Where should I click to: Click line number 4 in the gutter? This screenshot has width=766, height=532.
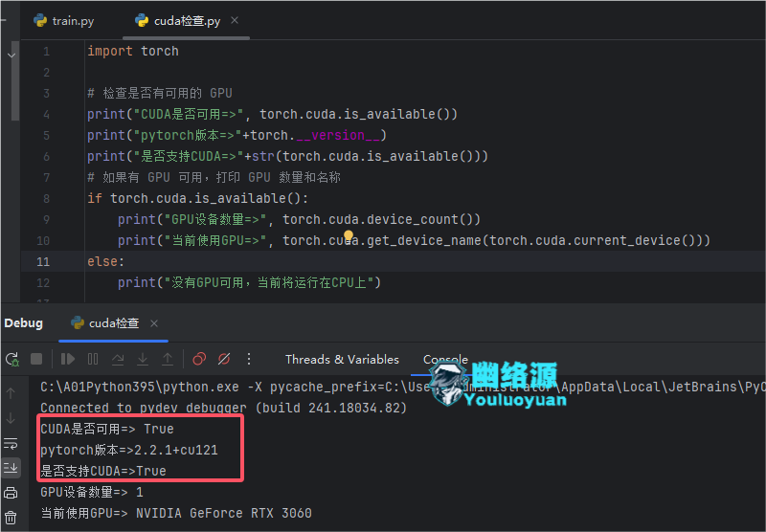click(46, 114)
